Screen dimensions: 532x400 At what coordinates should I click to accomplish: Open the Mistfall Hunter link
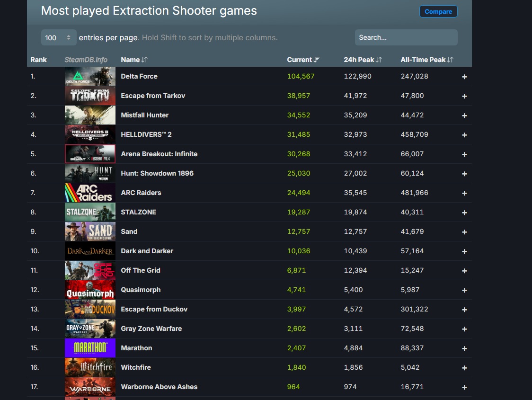pyautogui.click(x=144, y=115)
